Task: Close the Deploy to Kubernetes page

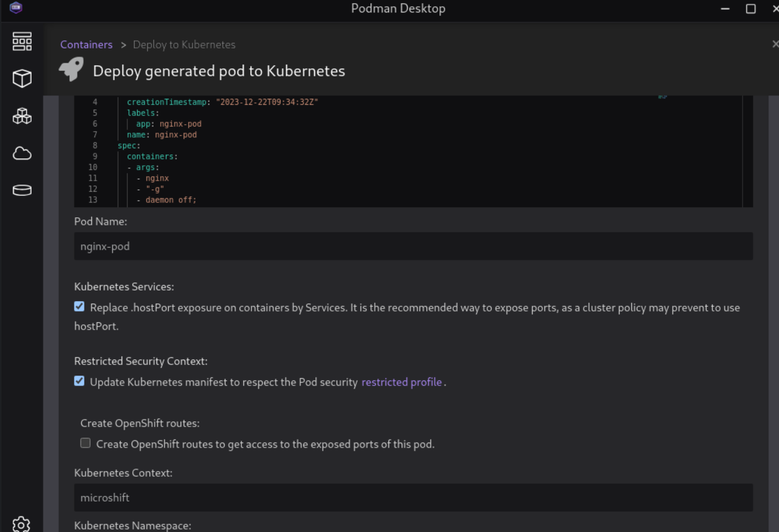Action: coord(775,44)
